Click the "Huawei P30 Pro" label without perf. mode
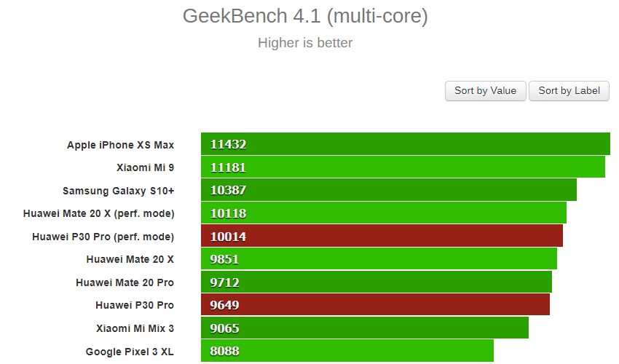The image size is (619, 364). [134, 305]
